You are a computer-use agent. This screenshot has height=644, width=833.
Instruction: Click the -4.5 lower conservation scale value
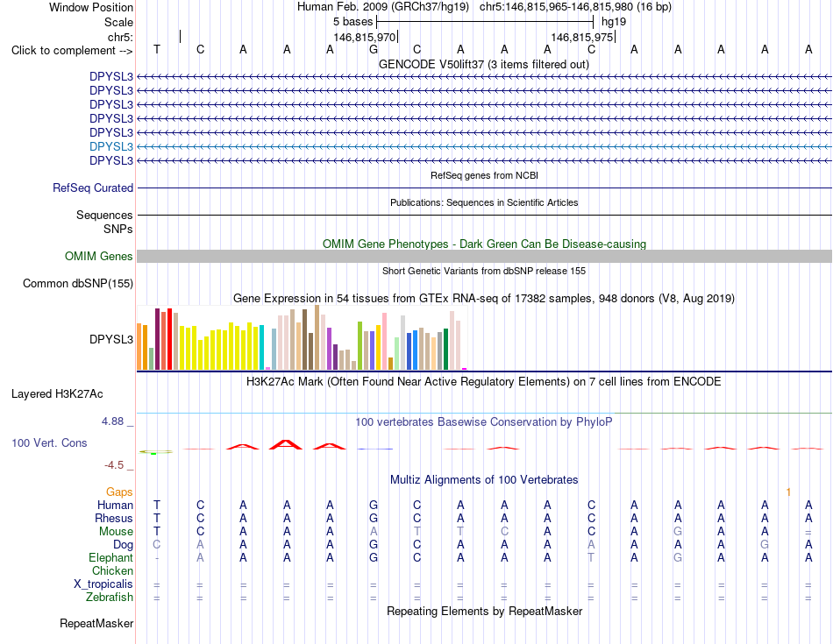click(114, 465)
